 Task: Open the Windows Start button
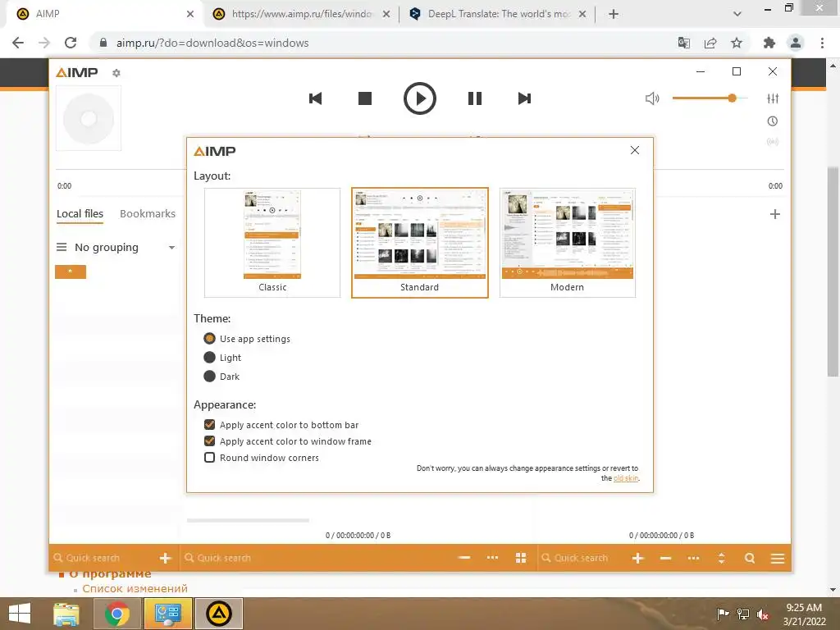[x=20, y=614]
